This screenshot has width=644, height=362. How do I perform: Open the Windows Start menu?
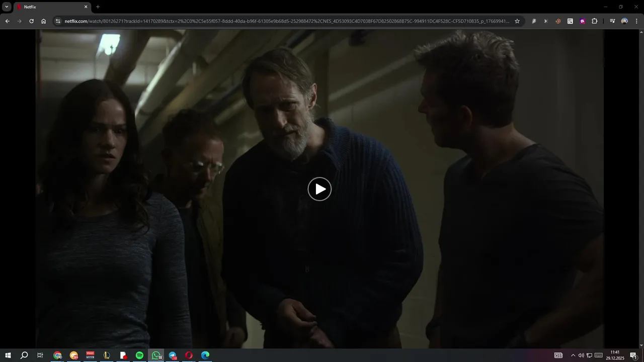click(x=8, y=355)
